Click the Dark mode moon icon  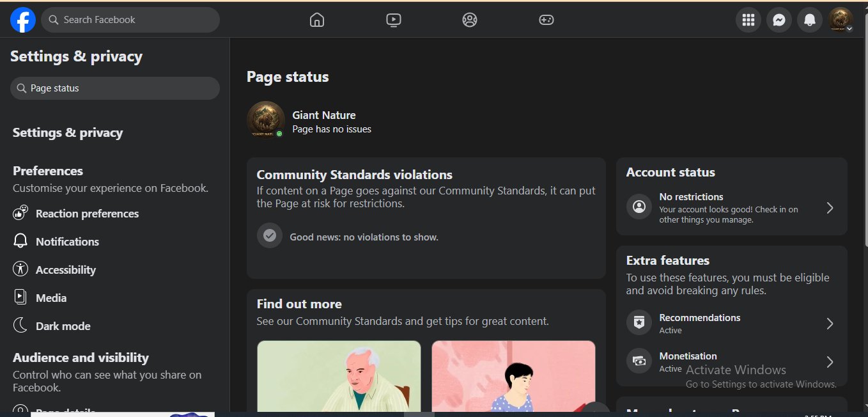pos(20,326)
